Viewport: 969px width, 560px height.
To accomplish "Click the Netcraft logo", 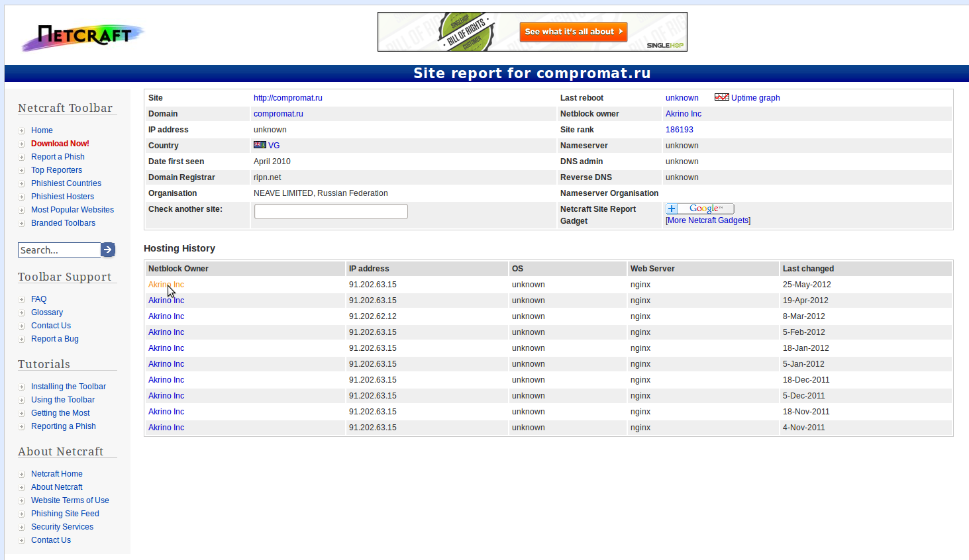I will 83,37.
